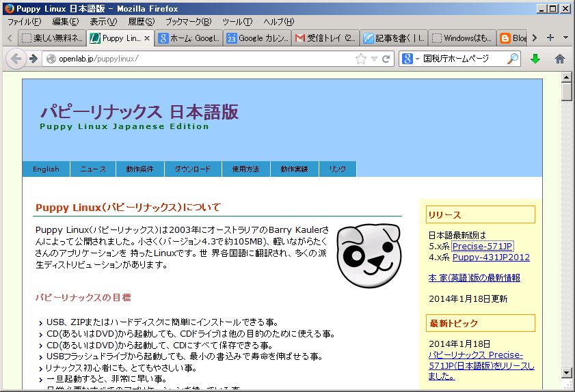Screen dimensions: 575x392
Task: Open the Precise-571JP release link
Action: 482,246
